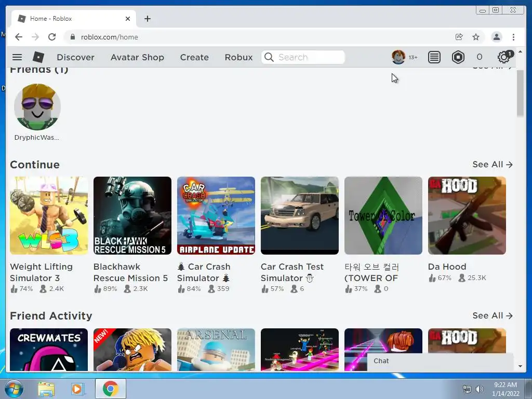The height and width of the screenshot is (399, 532).
Task: Open Chrome three-dot menu
Action: point(513,37)
